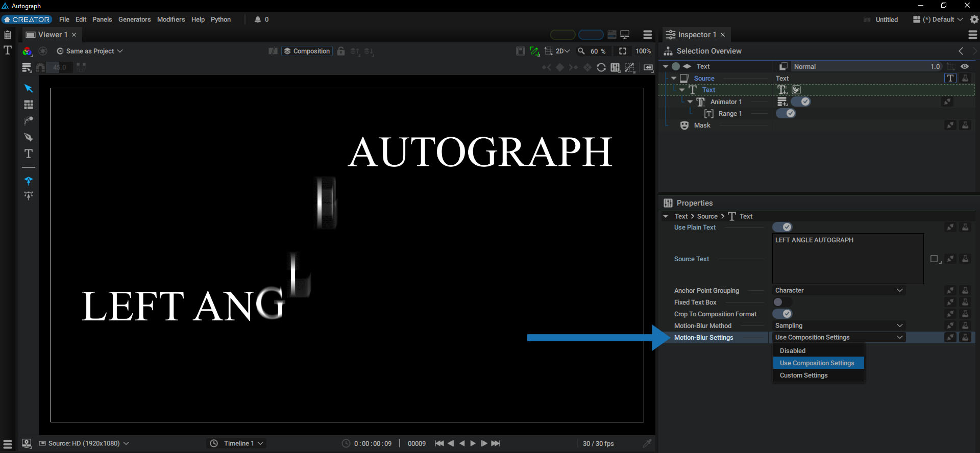Open the Modifiers menu
The width and height of the screenshot is (980, 453).
[171, 19]
